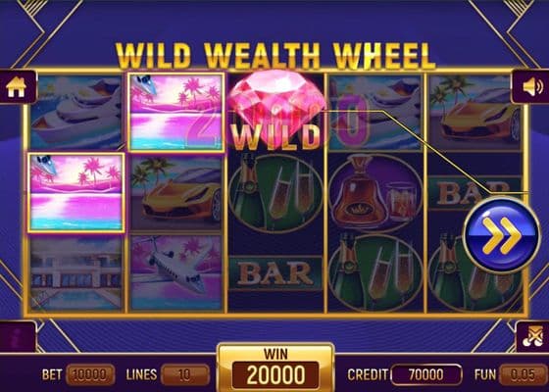Open the info panel icon
The width and height of the screenshot is (549, 392).
(x=18, y=337)
